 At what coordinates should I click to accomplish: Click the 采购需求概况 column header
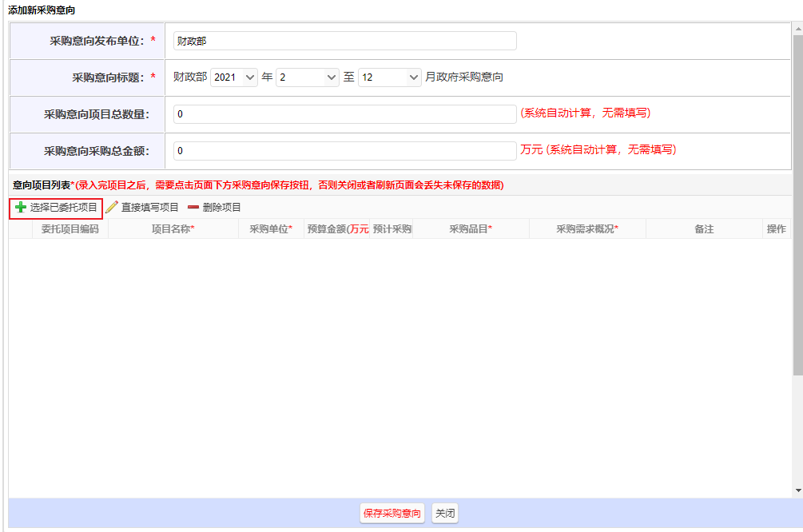point(587,229)
